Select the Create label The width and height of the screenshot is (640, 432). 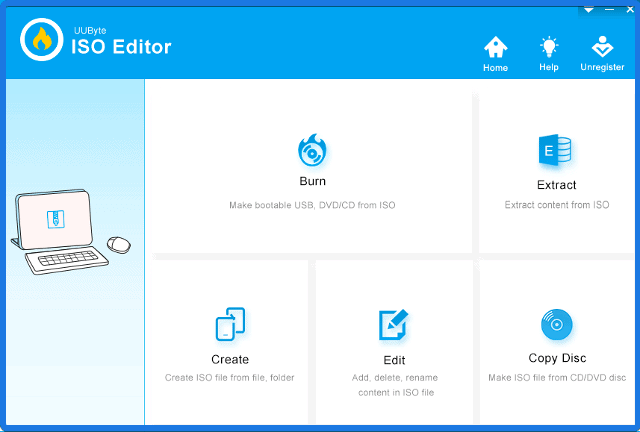230,359
